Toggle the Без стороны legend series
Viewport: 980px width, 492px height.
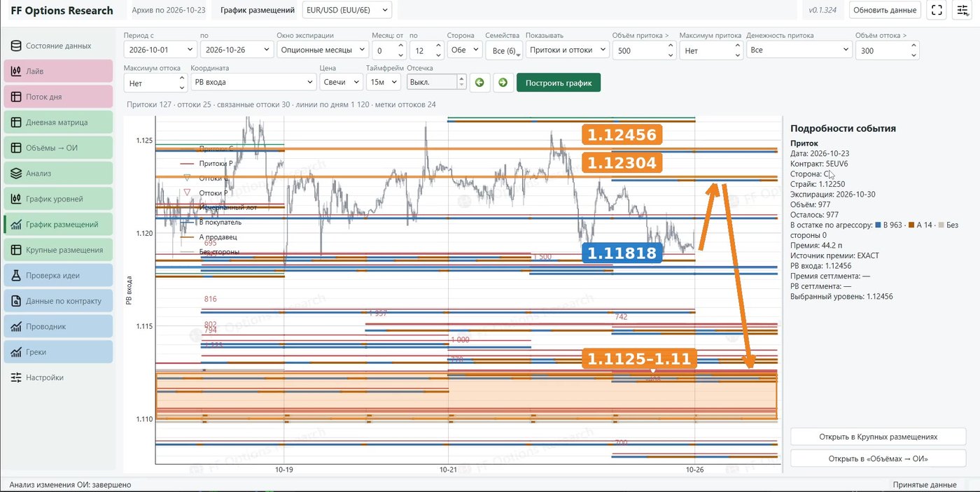(x=209, y=251)
